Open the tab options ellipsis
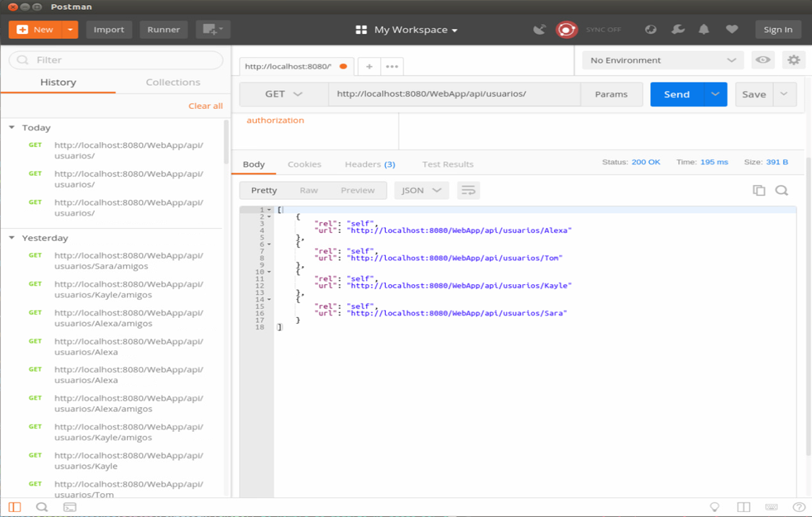The image size is (812, 517). [392, 66]
